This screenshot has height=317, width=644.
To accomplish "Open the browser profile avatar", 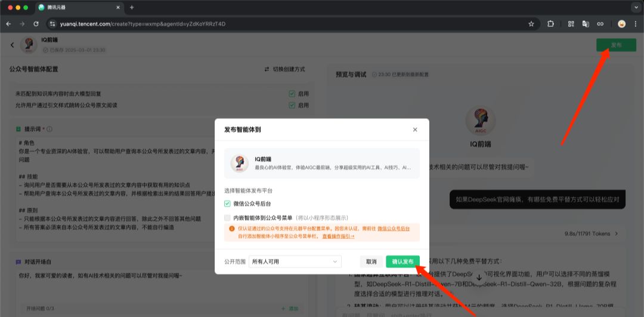I will click(622, 24).
